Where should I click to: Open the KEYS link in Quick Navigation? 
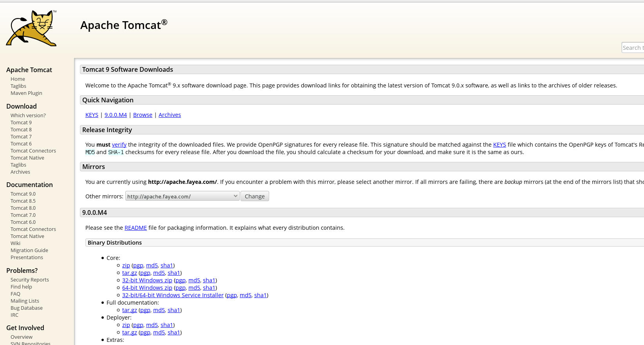pyautogui.click(x=92, y=115)
